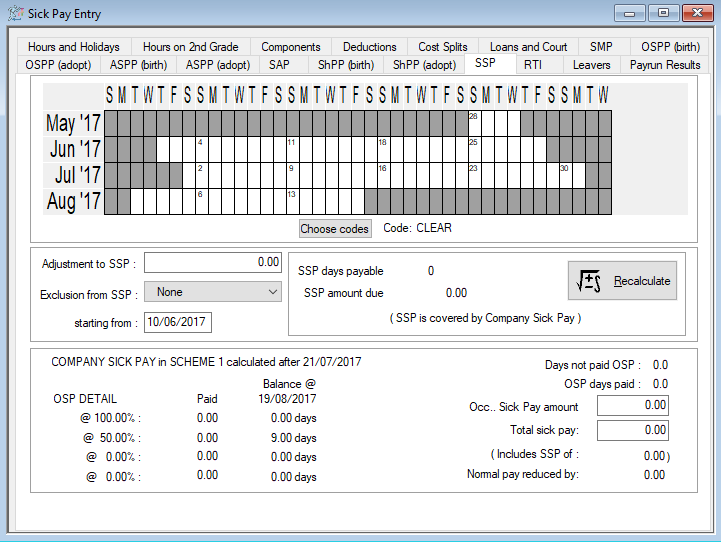Open the Hours and Holidays tab
The height and width of the screenshot is (542, 721).
(74, 47)
